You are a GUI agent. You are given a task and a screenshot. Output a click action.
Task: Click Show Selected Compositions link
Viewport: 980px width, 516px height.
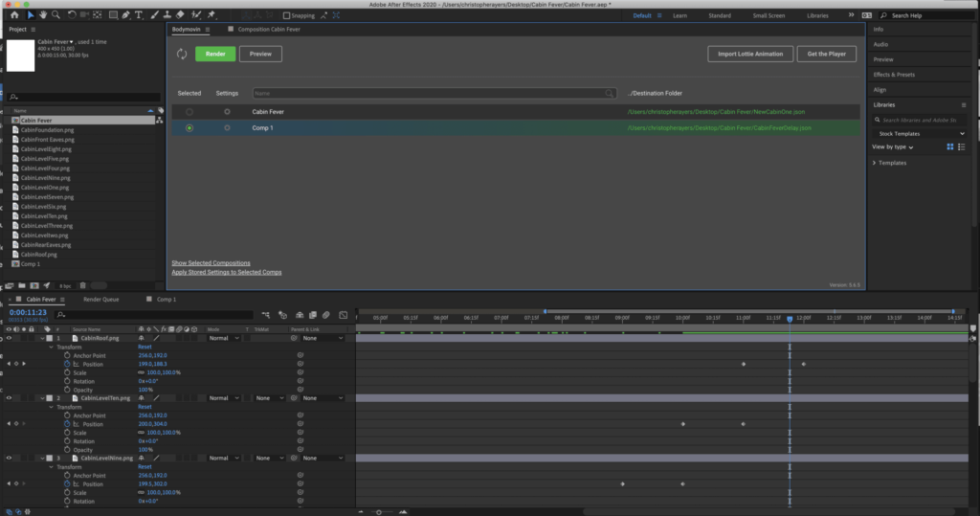(x=211, y=263)
